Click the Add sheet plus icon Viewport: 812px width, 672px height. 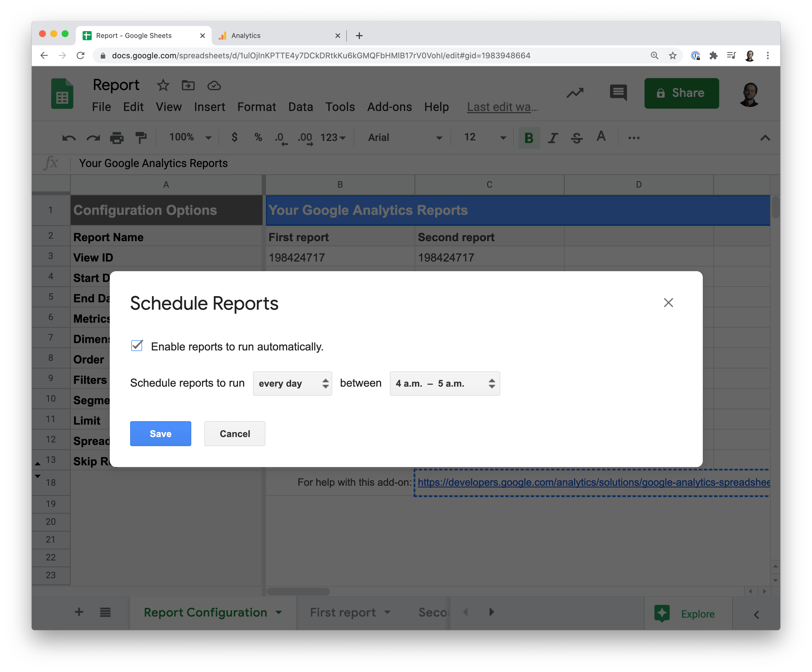pos(79,612)
